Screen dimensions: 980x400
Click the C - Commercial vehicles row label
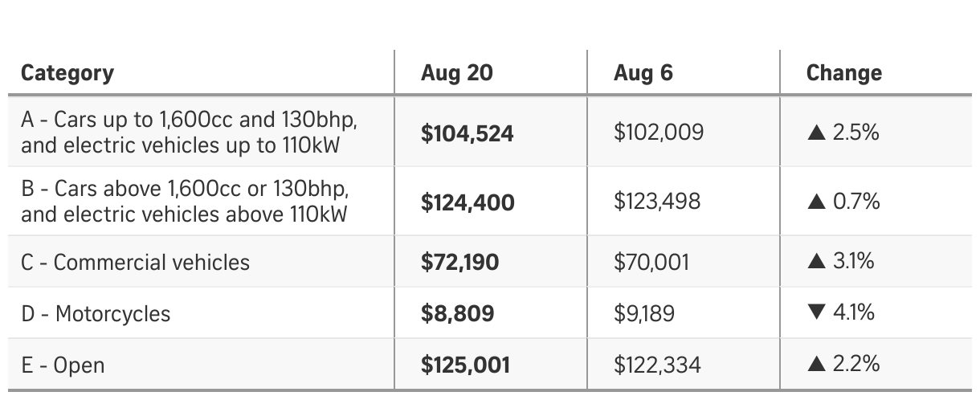[x=135, y=262]
